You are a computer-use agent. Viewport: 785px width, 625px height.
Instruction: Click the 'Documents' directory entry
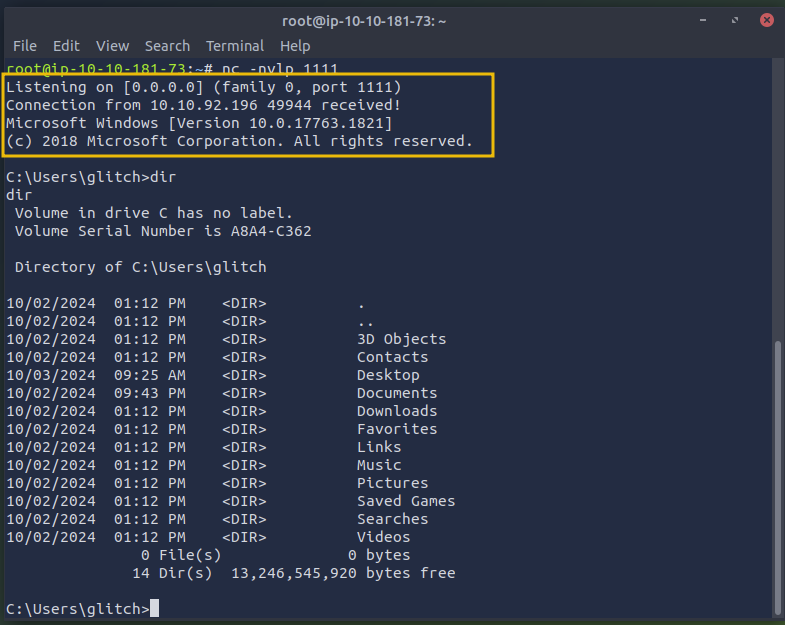pyautogui.click(x=397, y=394)
